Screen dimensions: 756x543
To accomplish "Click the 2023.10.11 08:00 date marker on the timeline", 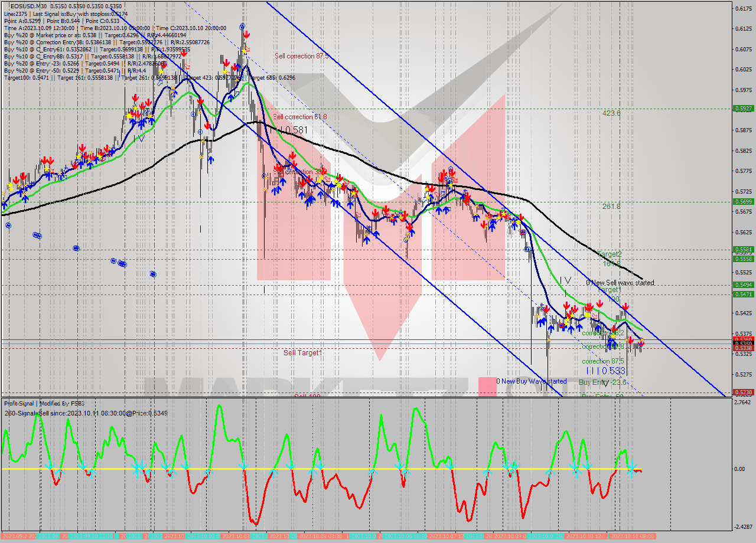I will tap(634, 537).
